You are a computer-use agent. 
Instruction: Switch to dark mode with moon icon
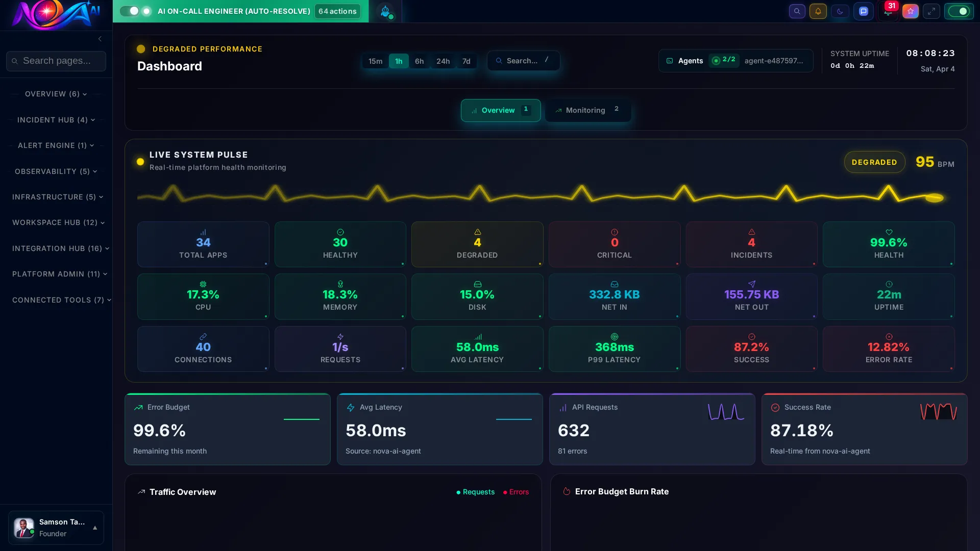click(840, 11)
